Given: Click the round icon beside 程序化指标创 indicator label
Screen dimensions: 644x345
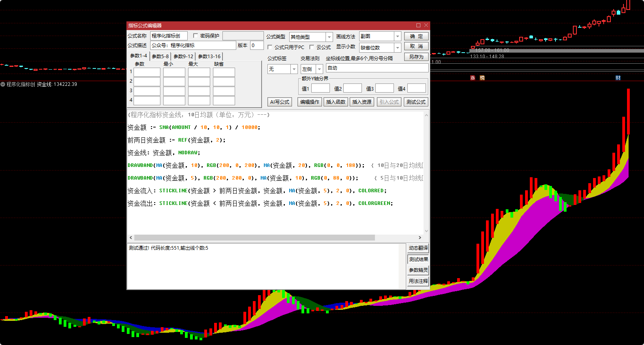Looking at the screenshot, I should (x=3, y=84).
